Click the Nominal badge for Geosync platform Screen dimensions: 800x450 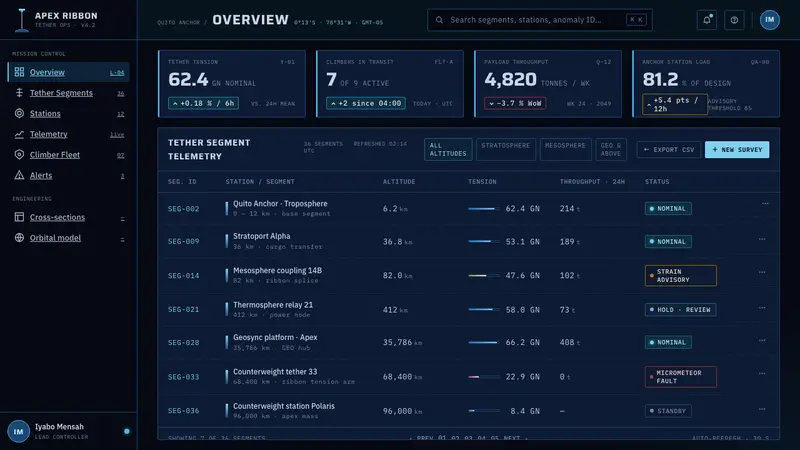pyautogui.click(x=668, y=342)
